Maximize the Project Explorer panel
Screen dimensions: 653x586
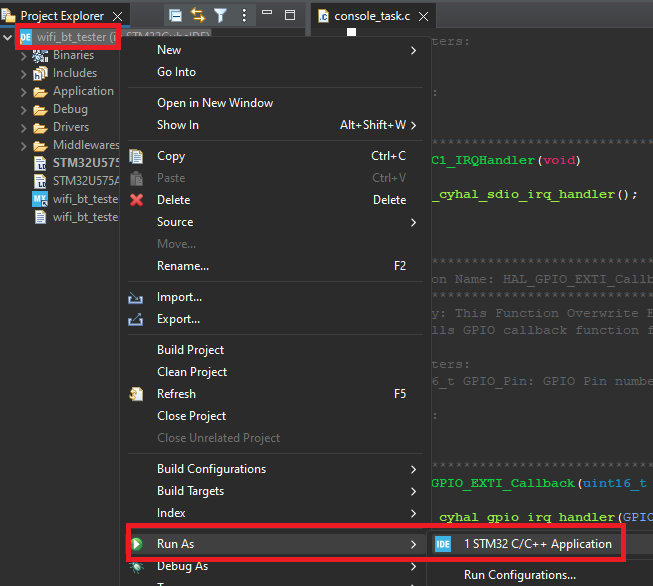point(290,15)
